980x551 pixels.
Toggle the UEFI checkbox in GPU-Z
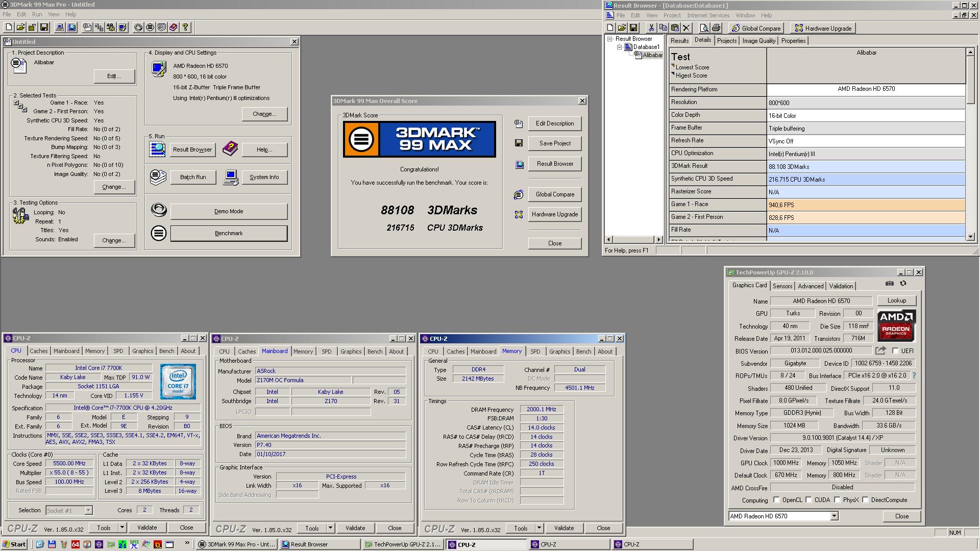pos(895,351)
